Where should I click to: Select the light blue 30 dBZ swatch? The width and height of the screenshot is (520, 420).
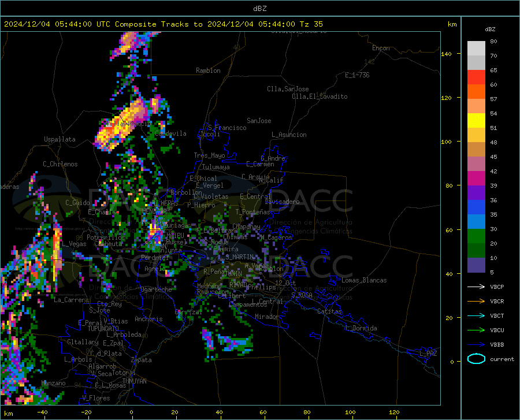[x=476, y=222]
